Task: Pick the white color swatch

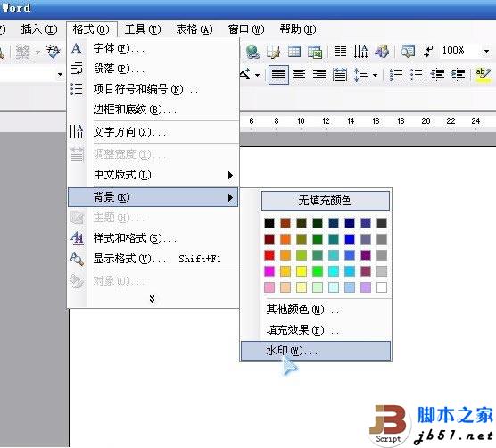Action: (x=382, y=287)
